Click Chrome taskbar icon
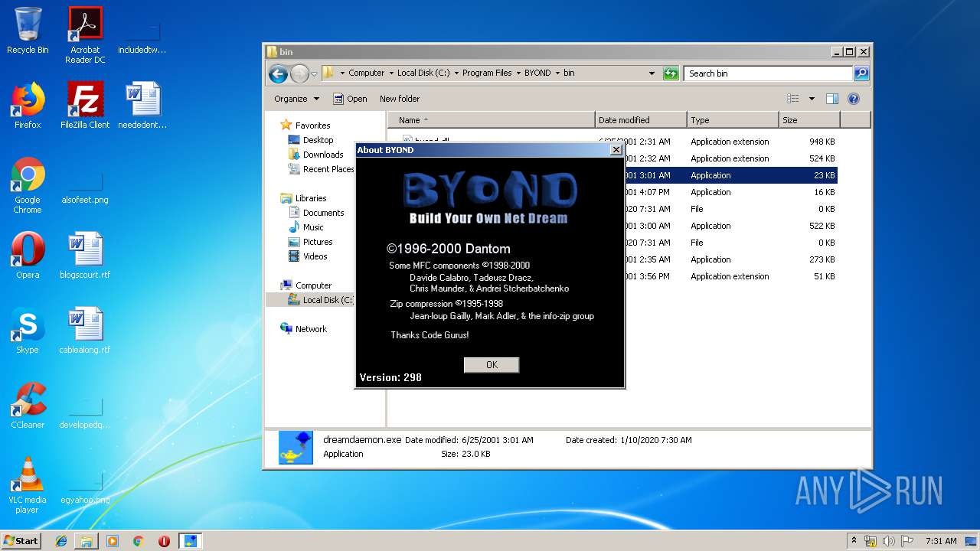This screenshot has width=980, height=551. tap(139, 541)
